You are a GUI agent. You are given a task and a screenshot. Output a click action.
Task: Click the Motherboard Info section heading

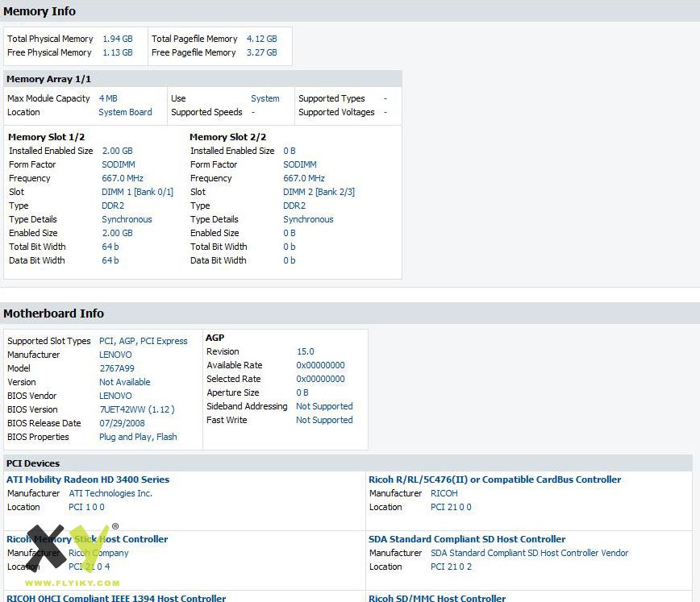[53, 313]
